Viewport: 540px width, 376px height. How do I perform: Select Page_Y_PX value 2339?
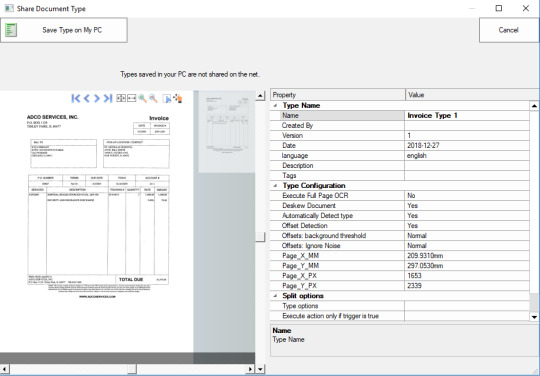[x=467, y=286]
